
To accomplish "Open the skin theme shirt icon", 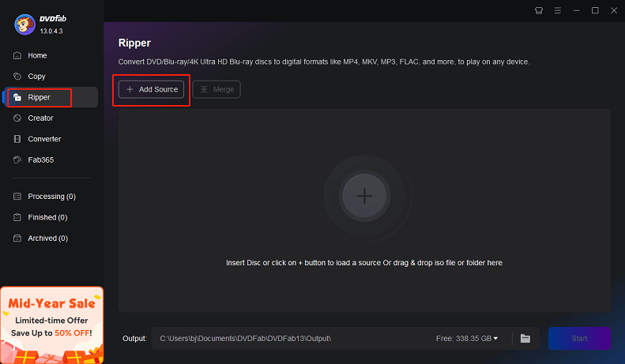I will click(x=539, y=11).
